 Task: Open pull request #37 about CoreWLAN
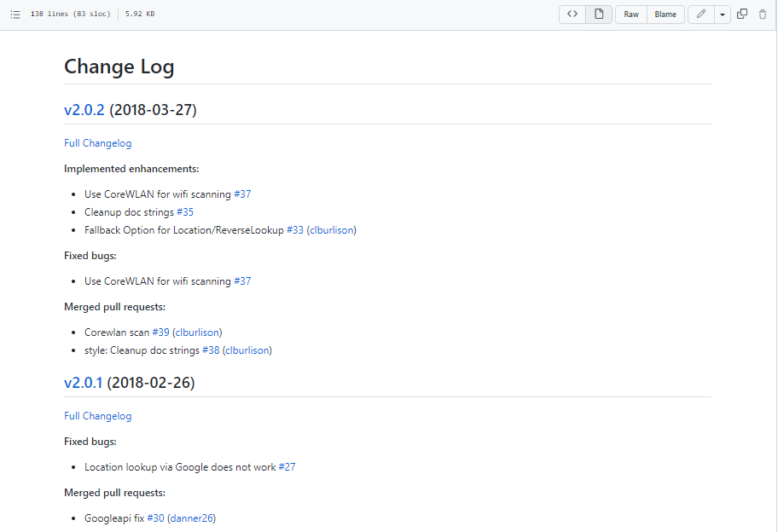coord(242,194)
